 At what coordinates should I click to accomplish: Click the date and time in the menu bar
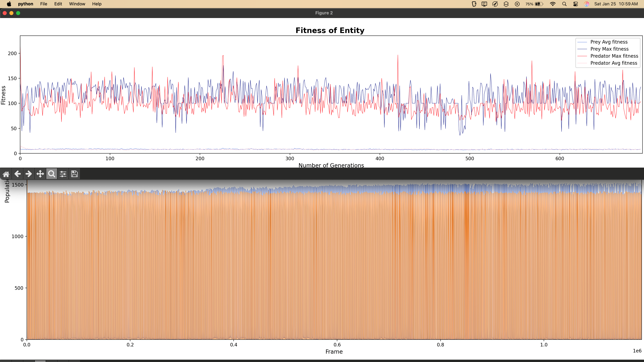click(x=615, y=4)
